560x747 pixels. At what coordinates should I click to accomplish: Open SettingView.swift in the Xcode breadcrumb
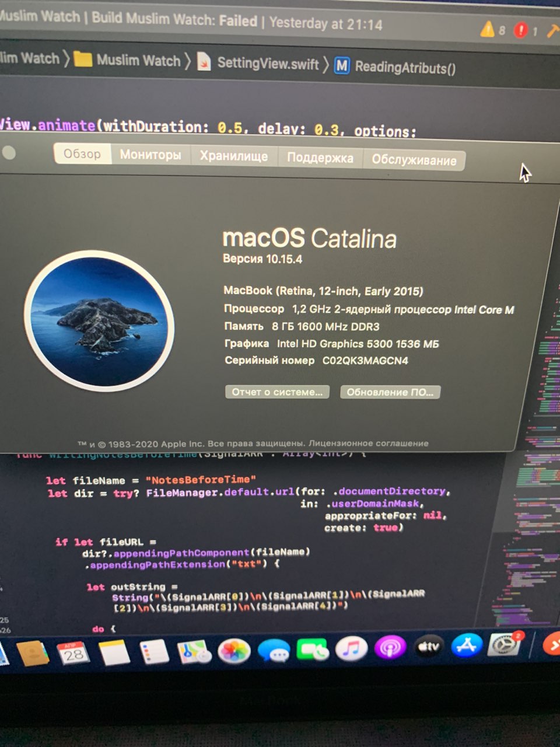pos(268,63)
